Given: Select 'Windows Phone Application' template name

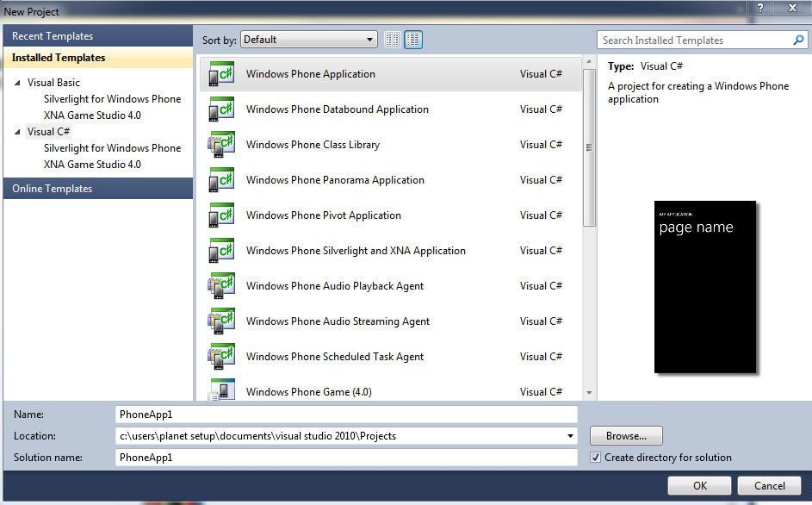Looking at the screenshot, I should pyautogui.click(x=311, y=74).
